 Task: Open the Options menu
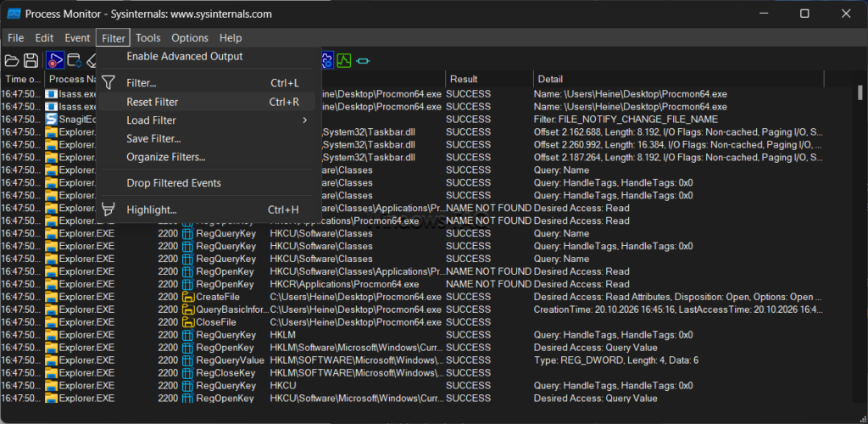tap(190, 37)
